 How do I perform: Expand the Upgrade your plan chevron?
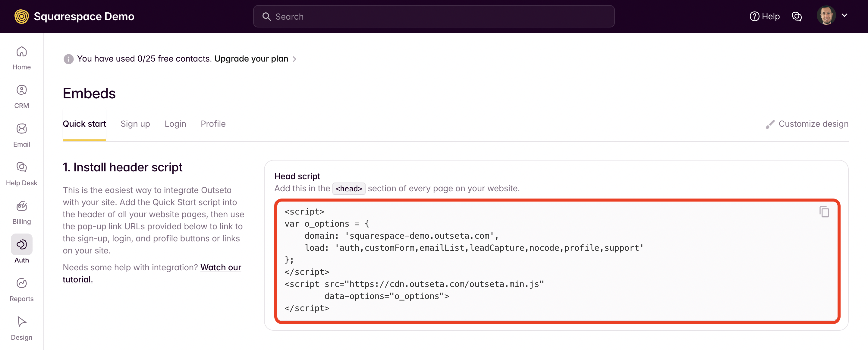click(294, 59)
